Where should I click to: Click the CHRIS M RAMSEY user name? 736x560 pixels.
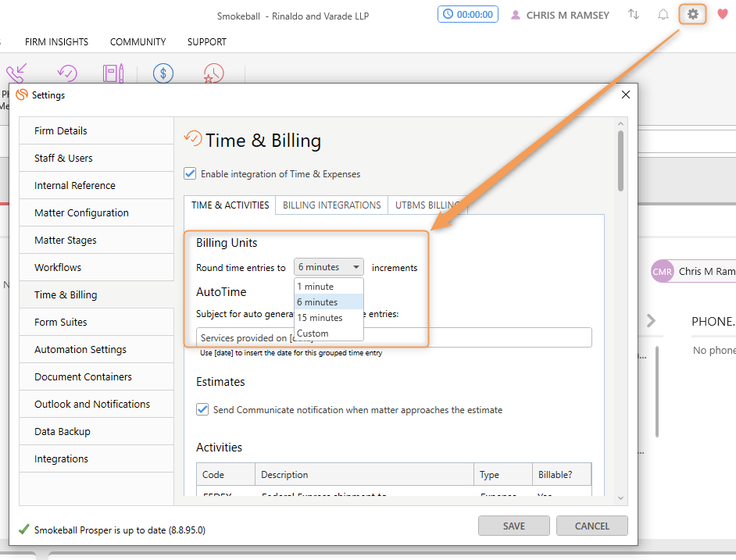pyautogui.click(x=567, y=15)
